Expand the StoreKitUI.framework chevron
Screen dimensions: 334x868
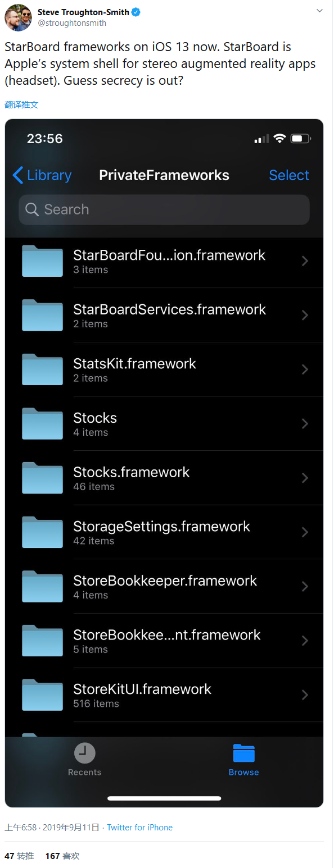click(x=305, y=695)
